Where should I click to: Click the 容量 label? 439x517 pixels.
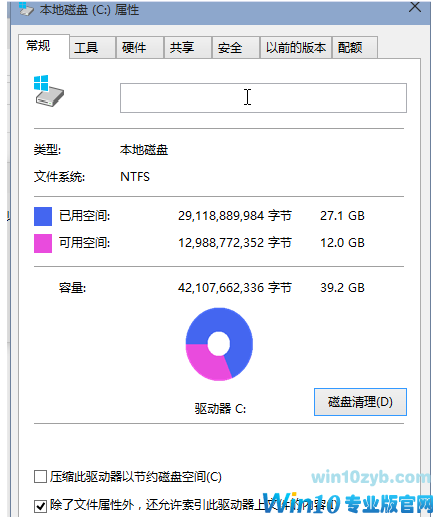[x=72, y=288]
